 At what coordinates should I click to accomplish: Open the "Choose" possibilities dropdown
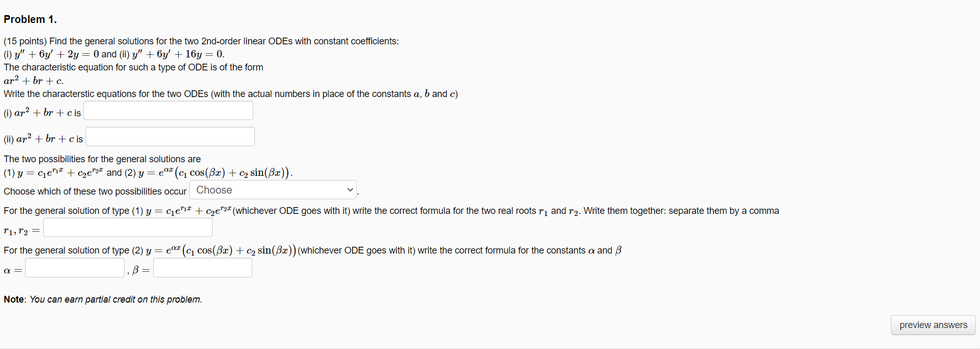pyautogui.click(x=273, y=190)
